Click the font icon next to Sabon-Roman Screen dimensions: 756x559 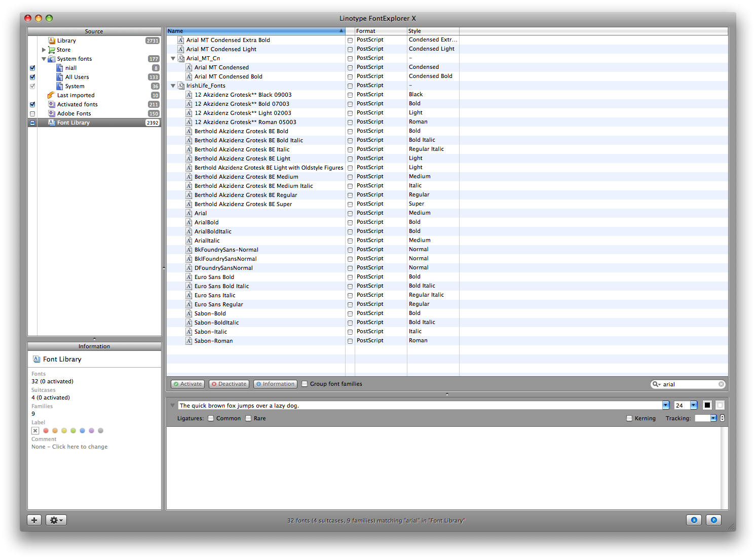click(x=189, y=341)
